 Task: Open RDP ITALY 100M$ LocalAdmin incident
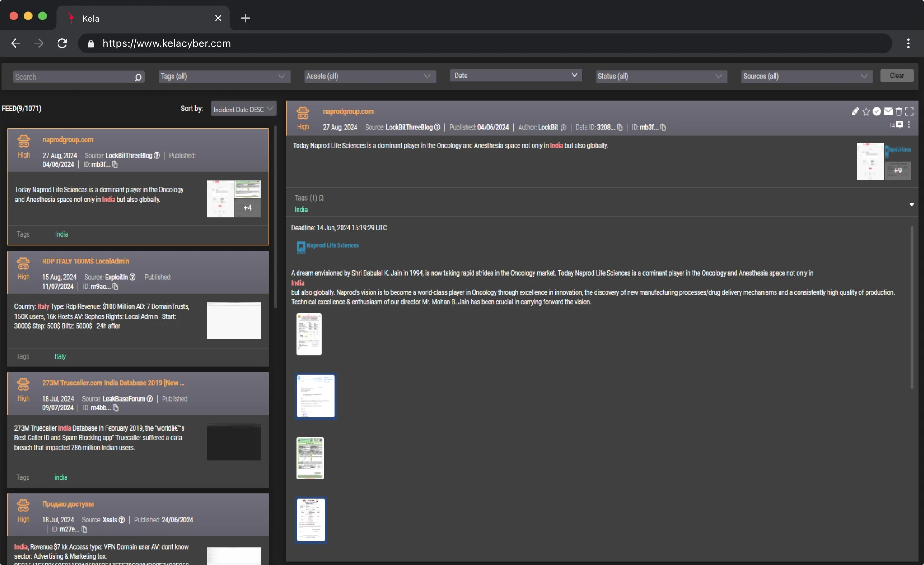(86, 261)
